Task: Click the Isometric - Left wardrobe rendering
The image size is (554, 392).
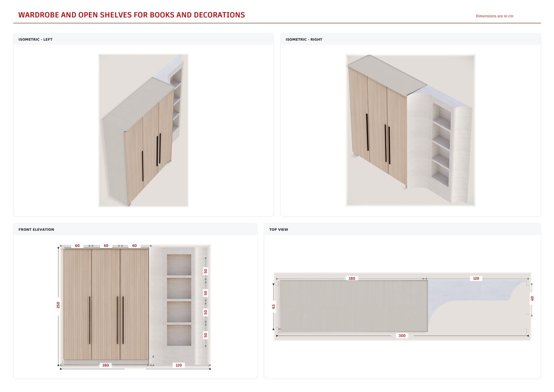Action: [143, 130]
